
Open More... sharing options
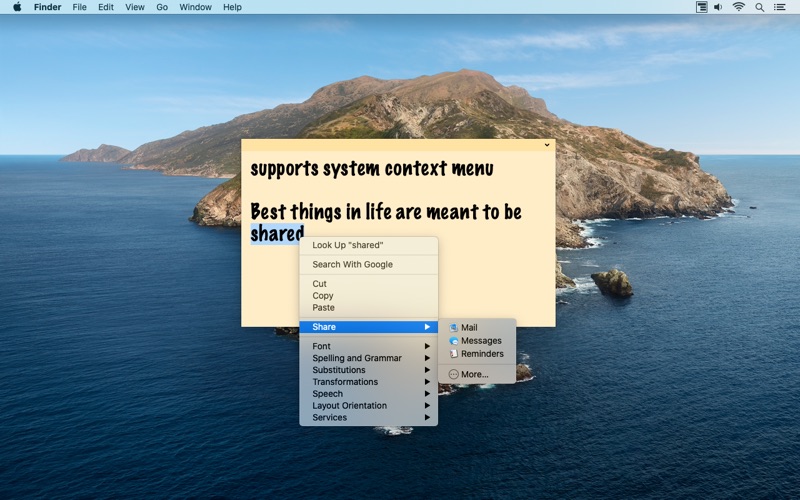click(477, 374)
